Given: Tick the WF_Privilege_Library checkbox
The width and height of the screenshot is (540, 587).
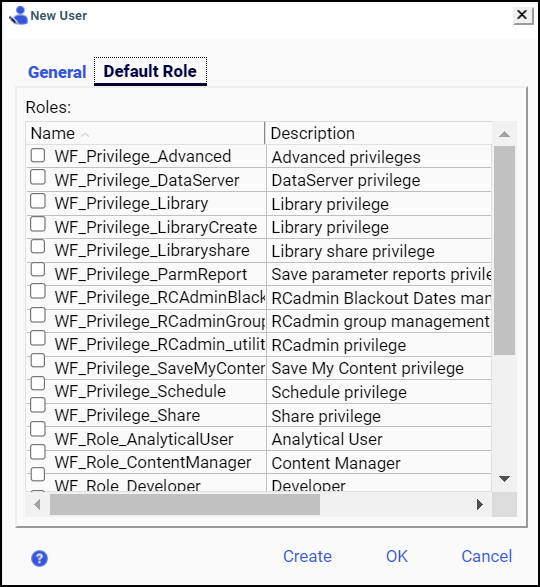Looking at the screenshot, I should [38, 201].
